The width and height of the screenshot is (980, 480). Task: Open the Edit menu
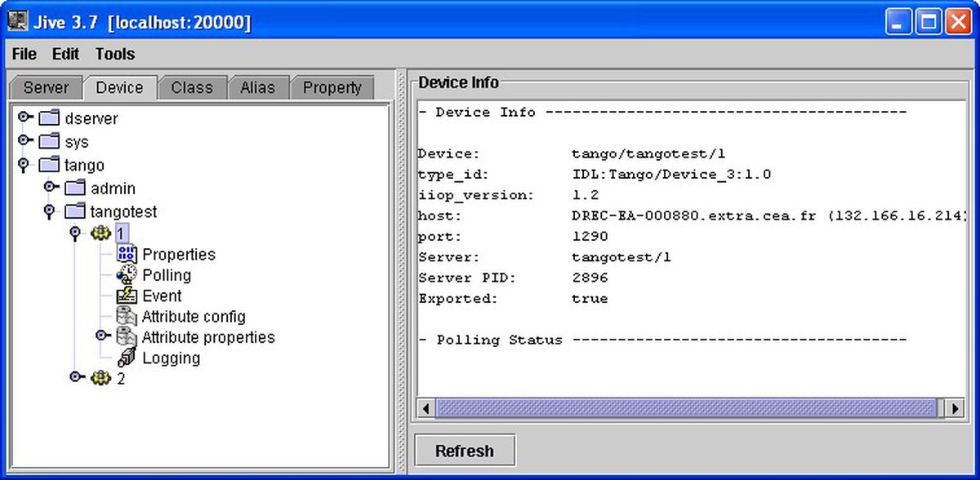65,54
